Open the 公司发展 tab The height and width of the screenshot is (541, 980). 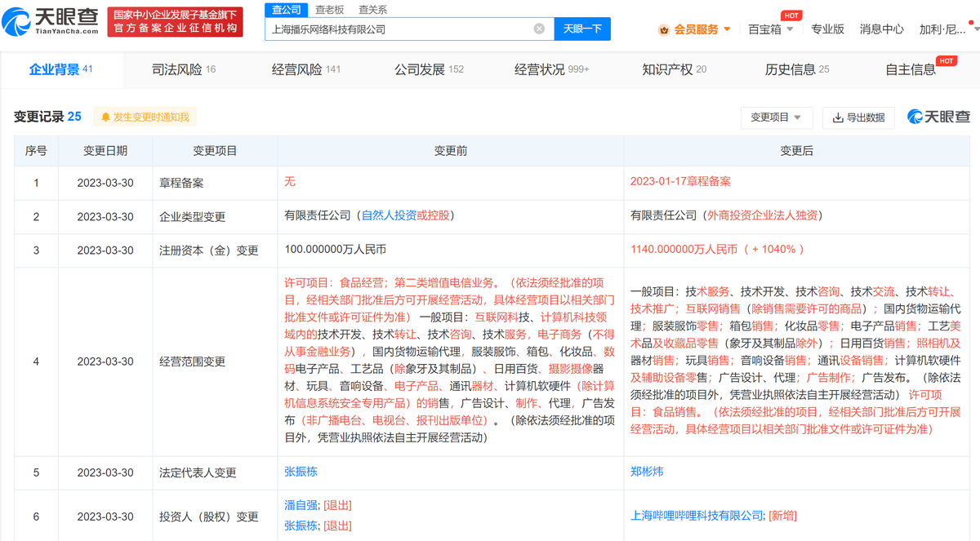click(x=429, y=69)
